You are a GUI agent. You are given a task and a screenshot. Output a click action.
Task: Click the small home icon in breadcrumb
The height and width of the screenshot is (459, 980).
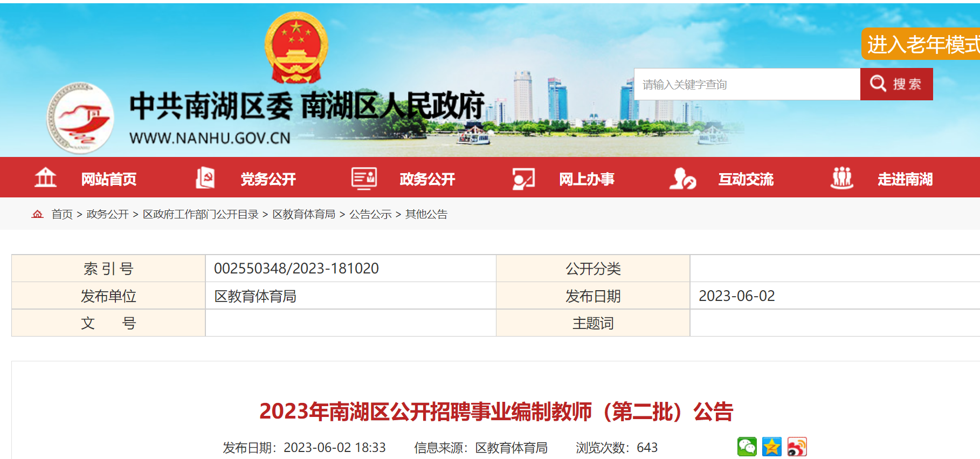point(37,214)
